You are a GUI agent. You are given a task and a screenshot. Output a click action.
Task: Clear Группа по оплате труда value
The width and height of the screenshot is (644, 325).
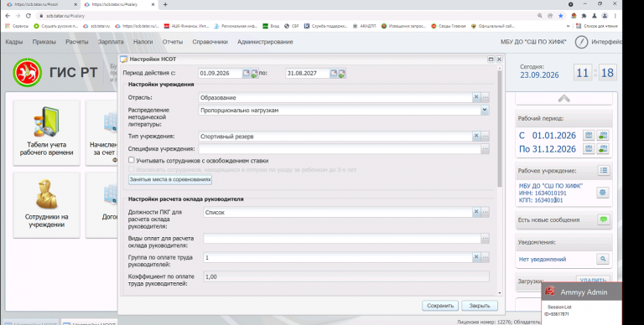coord(476,257)
